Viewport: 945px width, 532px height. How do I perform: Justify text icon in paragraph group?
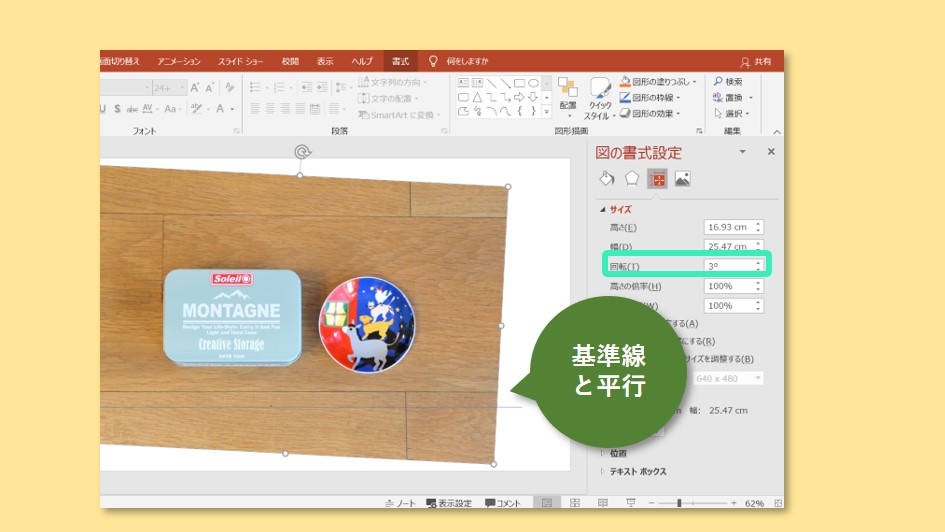pos(300,109)
